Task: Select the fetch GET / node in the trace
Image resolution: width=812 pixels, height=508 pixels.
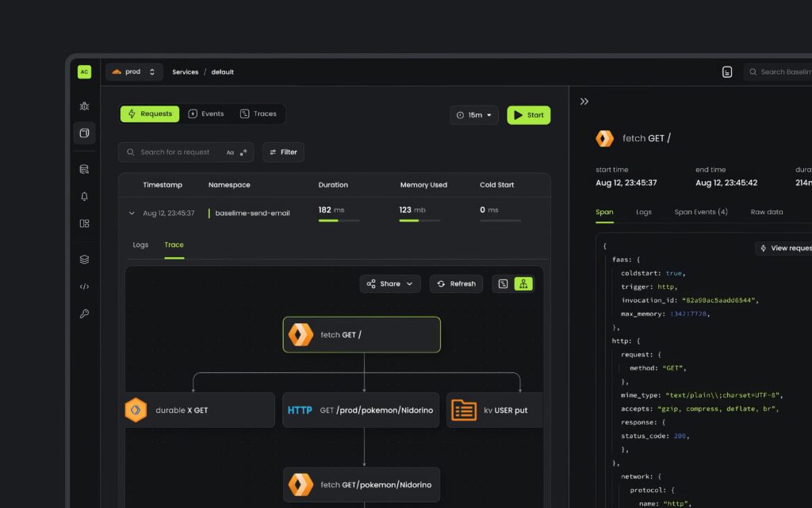Action: coord(362,334)
